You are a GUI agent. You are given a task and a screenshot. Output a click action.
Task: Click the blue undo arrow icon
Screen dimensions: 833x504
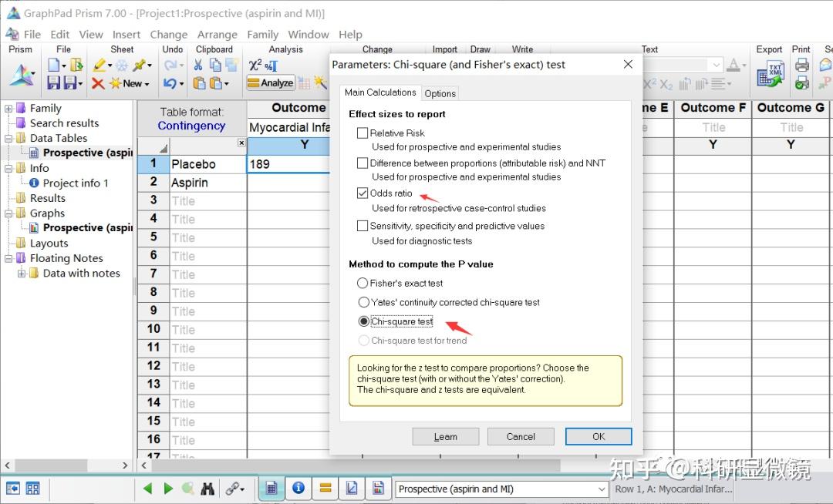170,83
